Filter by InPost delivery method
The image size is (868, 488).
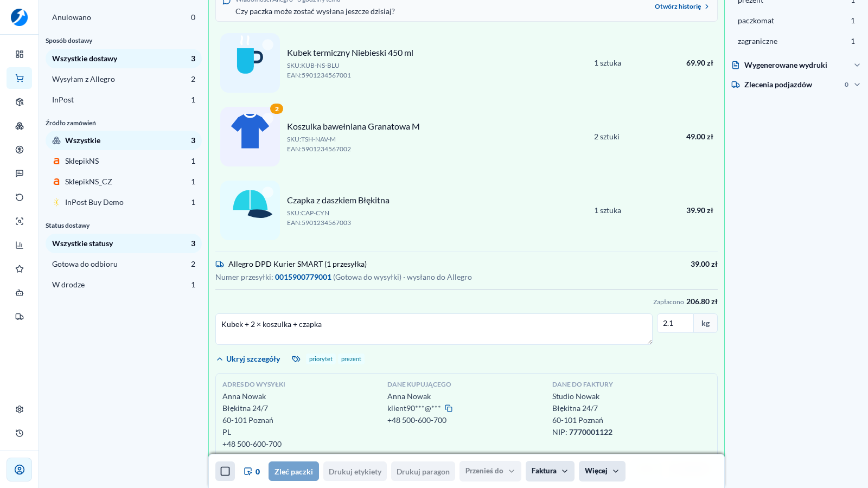point(124,100)
